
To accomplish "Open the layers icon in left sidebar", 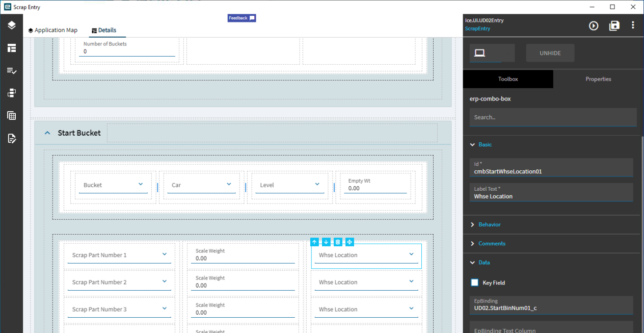I will (x=11, y=25).
